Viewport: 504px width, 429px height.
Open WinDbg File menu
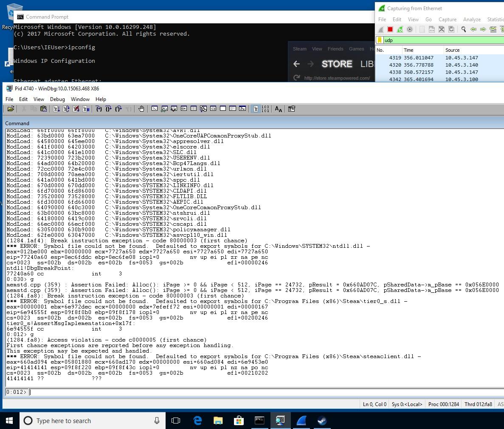pyautogui.click(x=9, y=99)
